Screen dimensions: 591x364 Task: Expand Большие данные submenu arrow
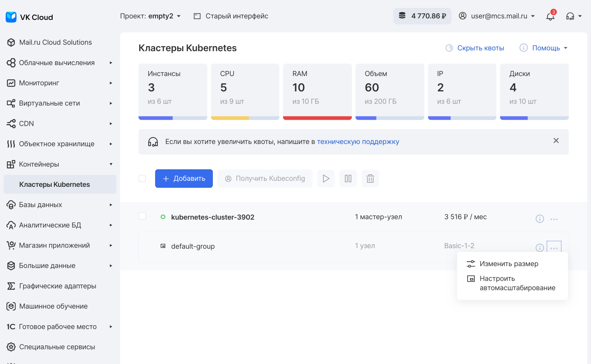[111, 266]
